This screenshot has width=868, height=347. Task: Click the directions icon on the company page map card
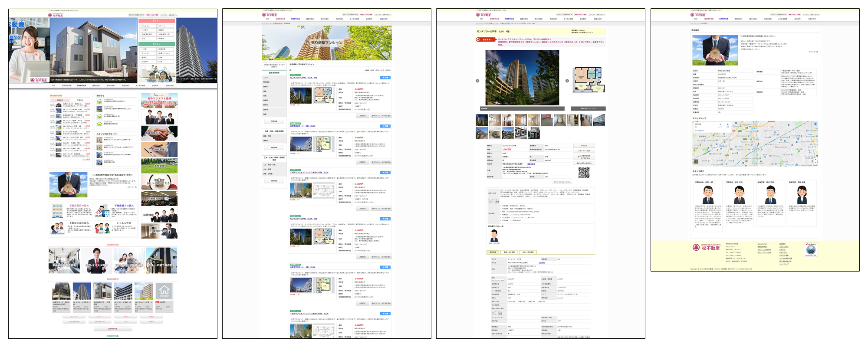click(720, 124)
